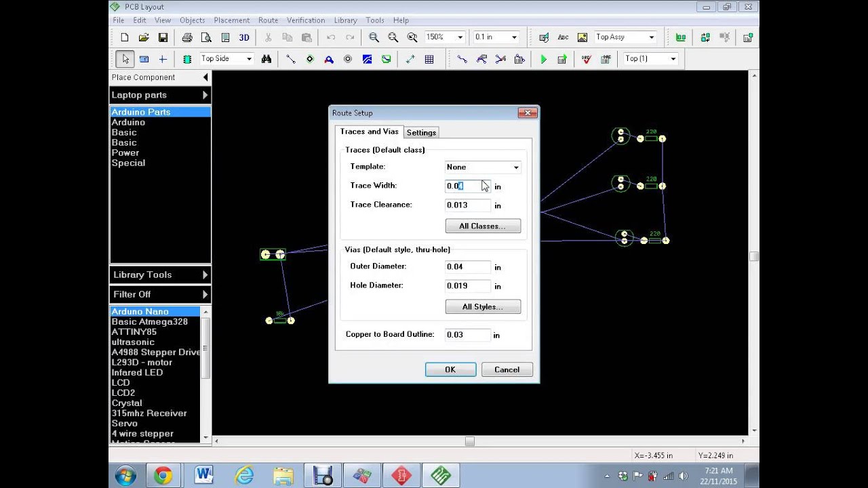Image resolution: width=868 pixels, height=488 pixels.
Task: Run autorouter with green play icon
Action: [543, 59]
